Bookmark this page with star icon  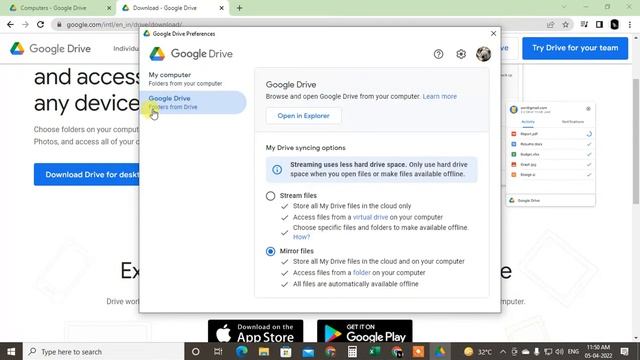[x=565, y=24]
